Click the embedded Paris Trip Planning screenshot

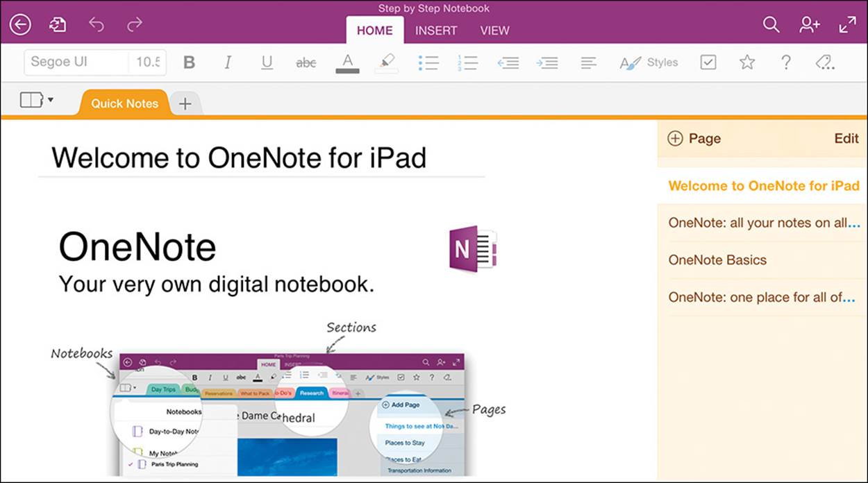tap(291, 414)
